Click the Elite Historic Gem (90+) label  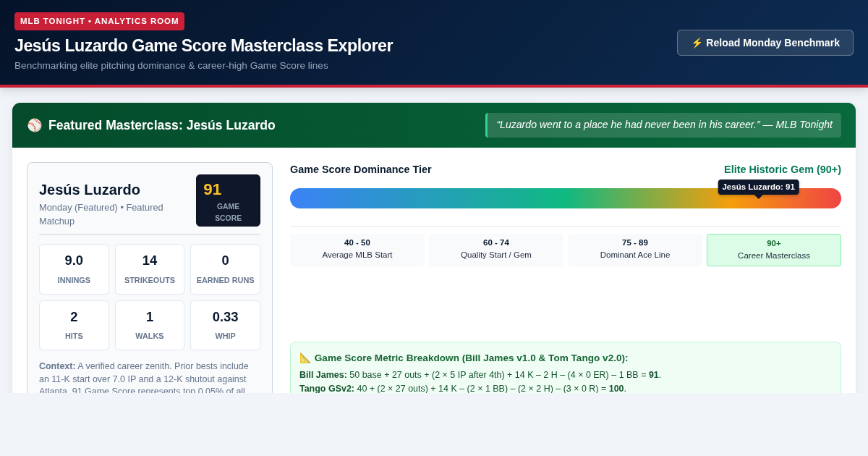783,169
